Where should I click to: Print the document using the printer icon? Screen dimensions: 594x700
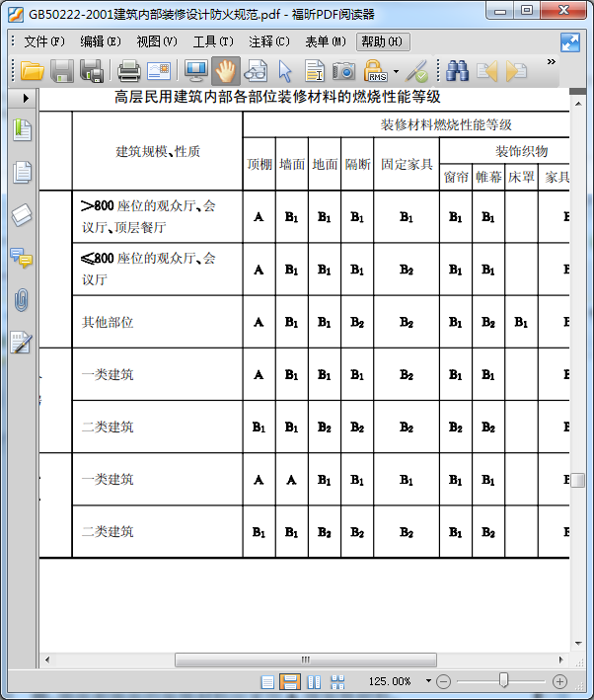(x=129, y=71)
